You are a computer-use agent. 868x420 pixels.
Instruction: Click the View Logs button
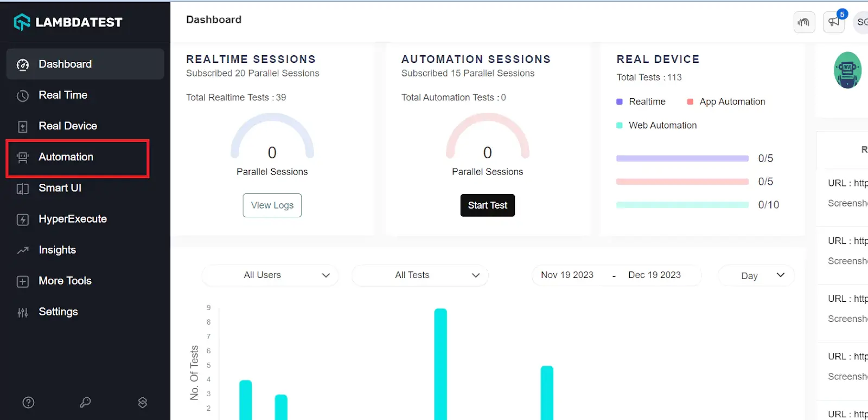tap(272, 205)
